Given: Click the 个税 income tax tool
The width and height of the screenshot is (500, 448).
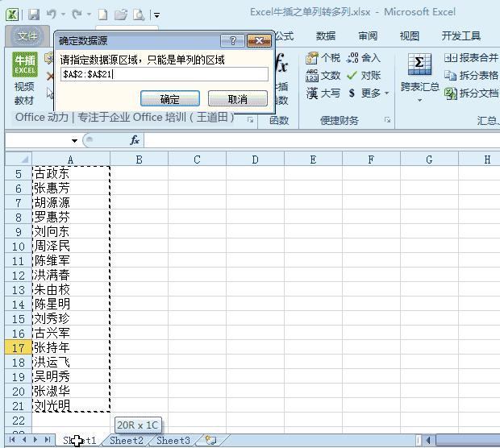Looking at the screenshot, I should [x=323, y=58].
